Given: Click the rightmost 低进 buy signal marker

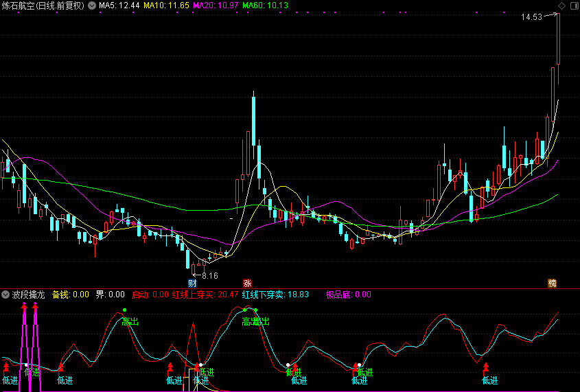Looking at the screenshot, I should [x=489, y=380].
